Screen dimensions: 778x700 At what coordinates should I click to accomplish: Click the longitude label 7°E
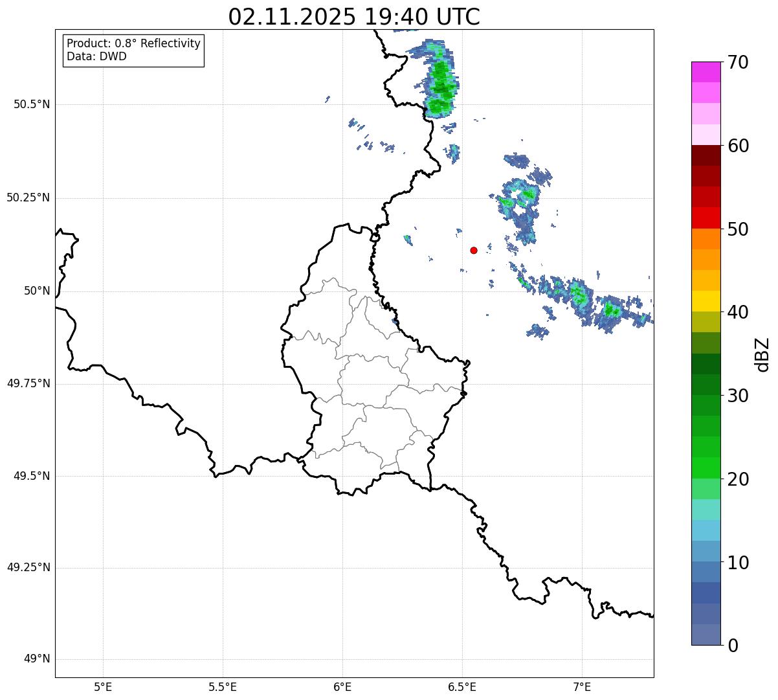coord(582,686)
